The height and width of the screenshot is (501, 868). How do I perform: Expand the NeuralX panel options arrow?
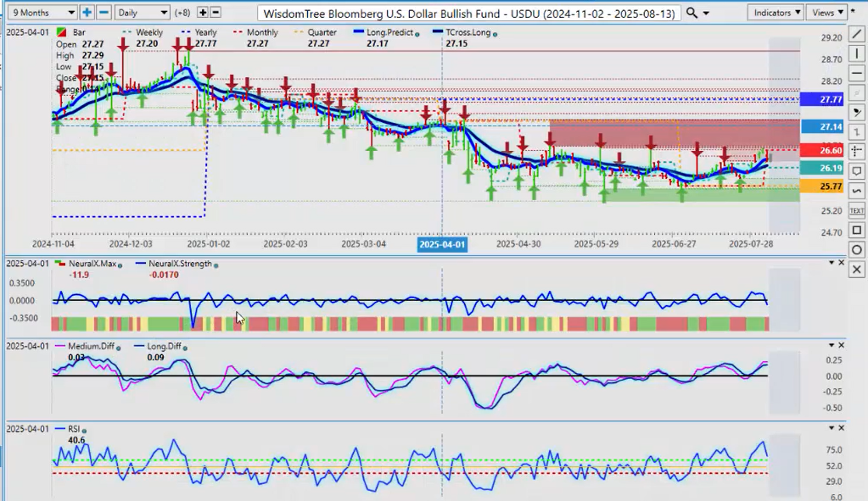[x=831, y=263]
